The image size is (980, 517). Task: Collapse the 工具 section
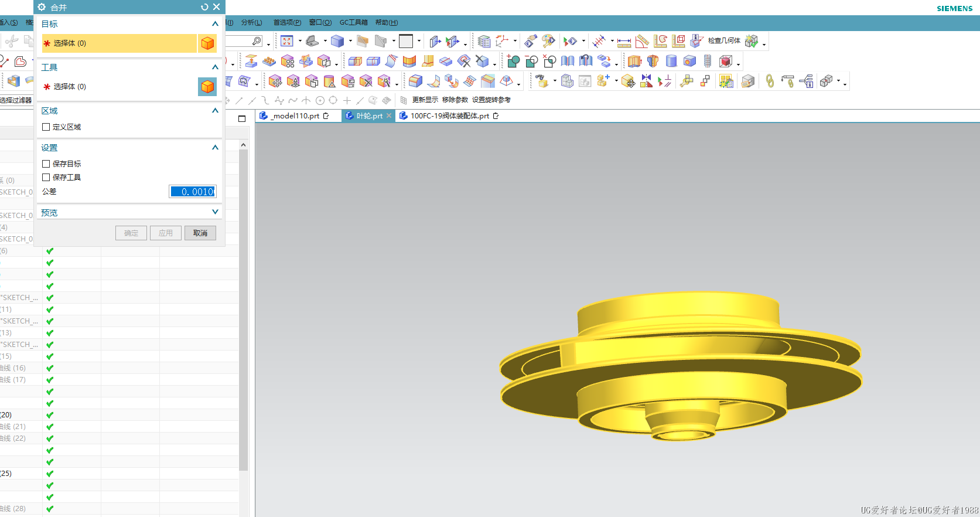click(x=215, y=67)
